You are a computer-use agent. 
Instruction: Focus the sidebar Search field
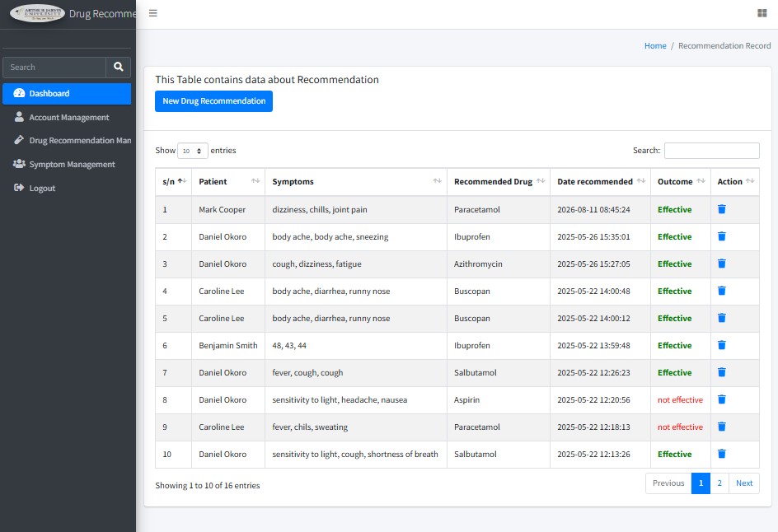(x=54, y=67)
